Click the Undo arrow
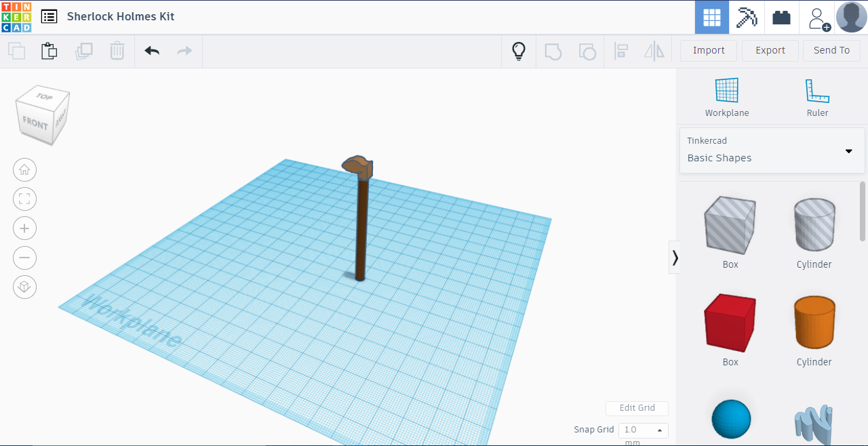 click(151, 50)
